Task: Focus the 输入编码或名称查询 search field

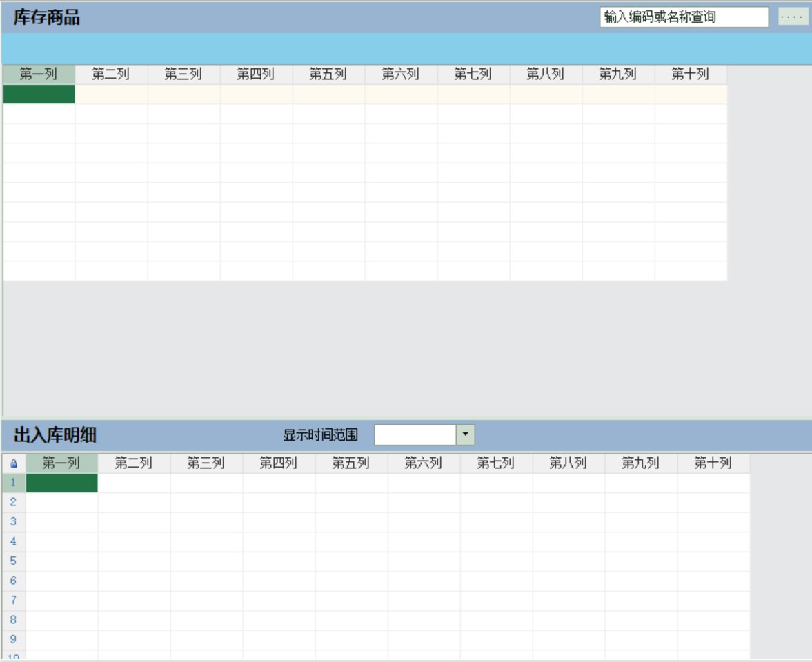Action: coord(683,17)
